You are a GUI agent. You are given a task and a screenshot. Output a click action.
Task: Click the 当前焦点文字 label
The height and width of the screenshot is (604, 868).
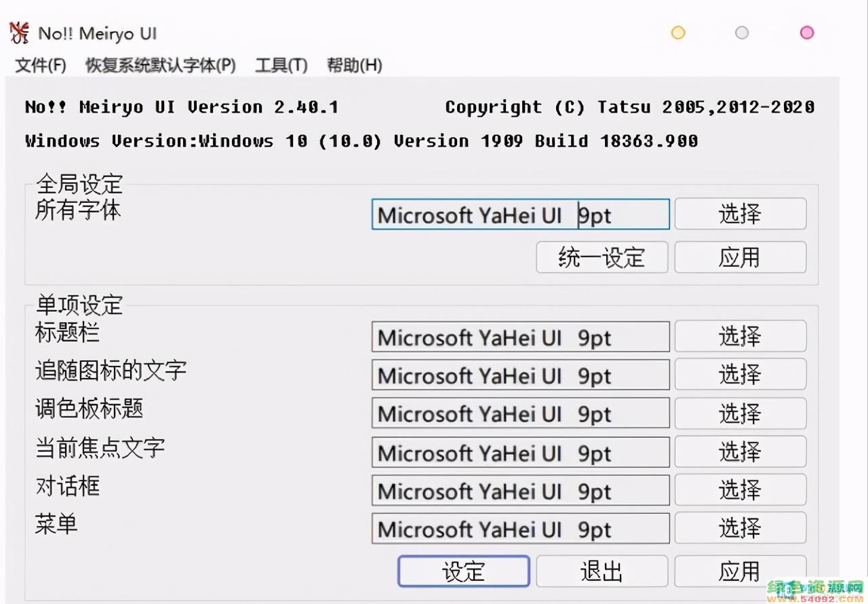[x=100, y=448]
